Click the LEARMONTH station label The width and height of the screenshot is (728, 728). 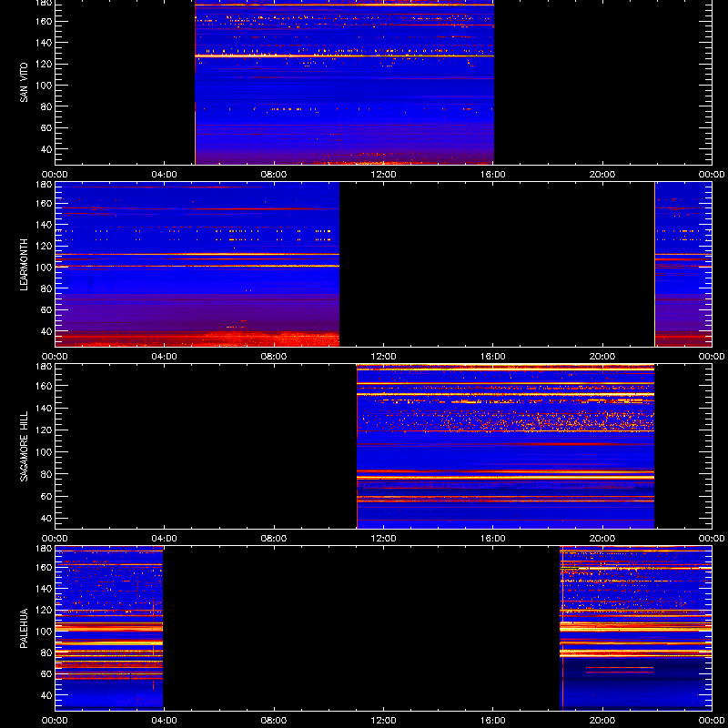[x=24, y=265]
